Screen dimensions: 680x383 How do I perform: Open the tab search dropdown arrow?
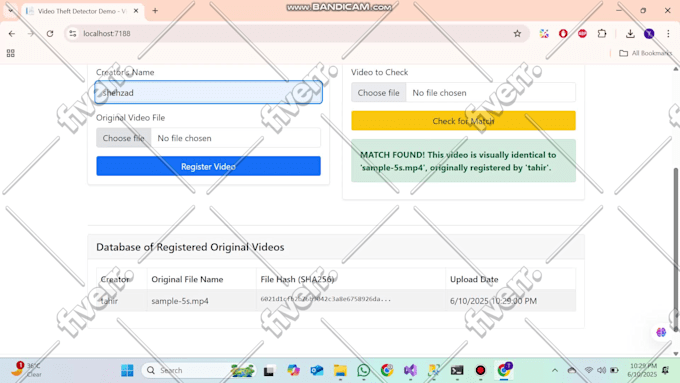coord(10,11)
